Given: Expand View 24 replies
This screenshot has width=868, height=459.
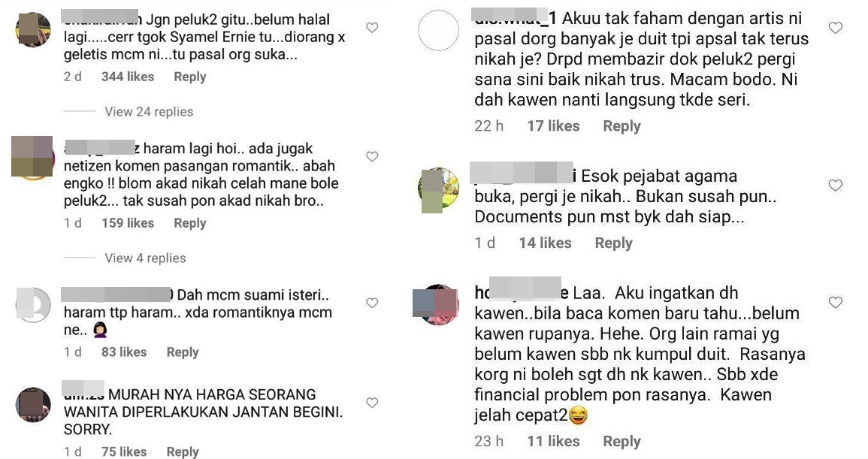Looking at the screenshot, I should coord(149,112).
